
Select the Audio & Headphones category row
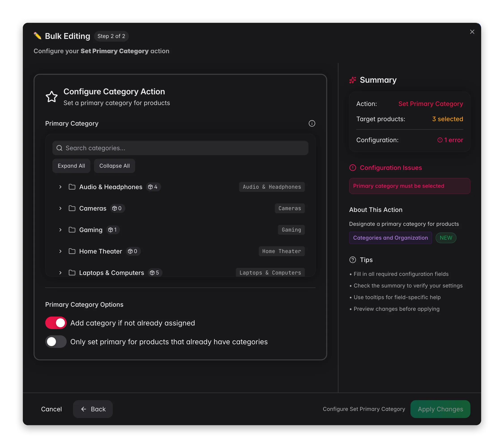tap(180, 187)
